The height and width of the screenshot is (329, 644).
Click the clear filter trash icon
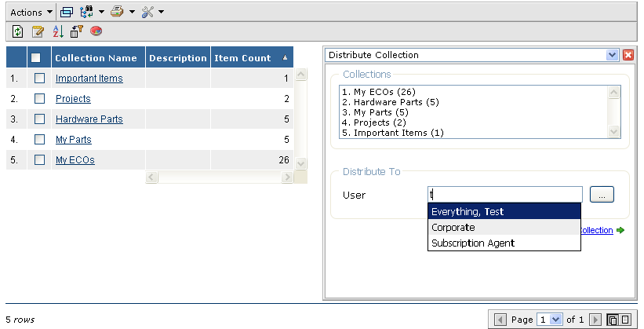click(77, 31)
